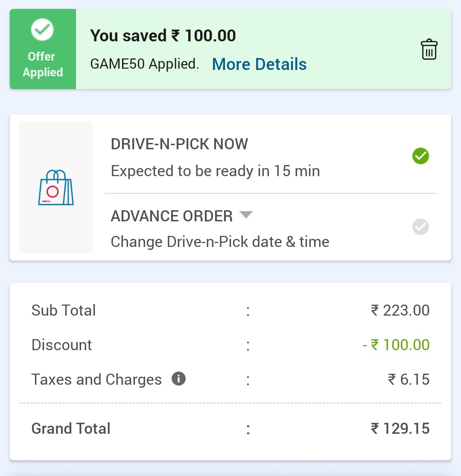This screenshot has width=461, height=476.
Task: Tap the You saved ₹ 100.00 heading
Action: point(163,36)
